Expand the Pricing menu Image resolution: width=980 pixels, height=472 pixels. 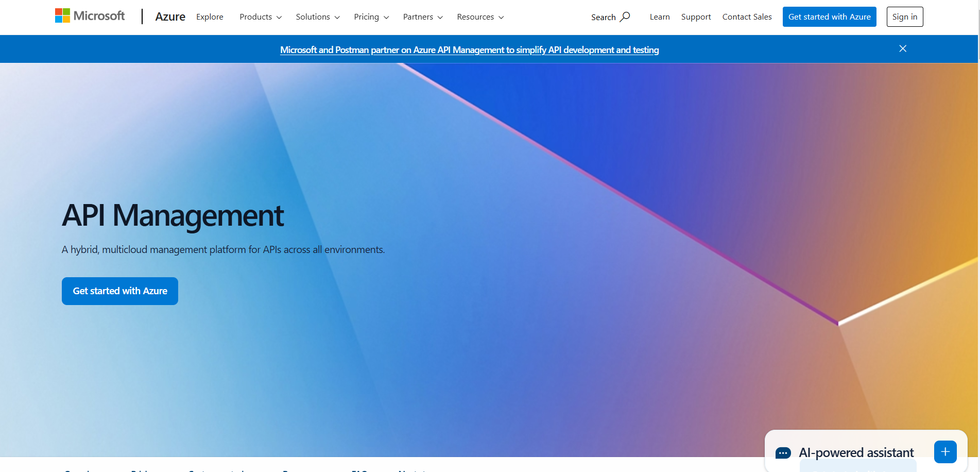click(x=371, y=17)
